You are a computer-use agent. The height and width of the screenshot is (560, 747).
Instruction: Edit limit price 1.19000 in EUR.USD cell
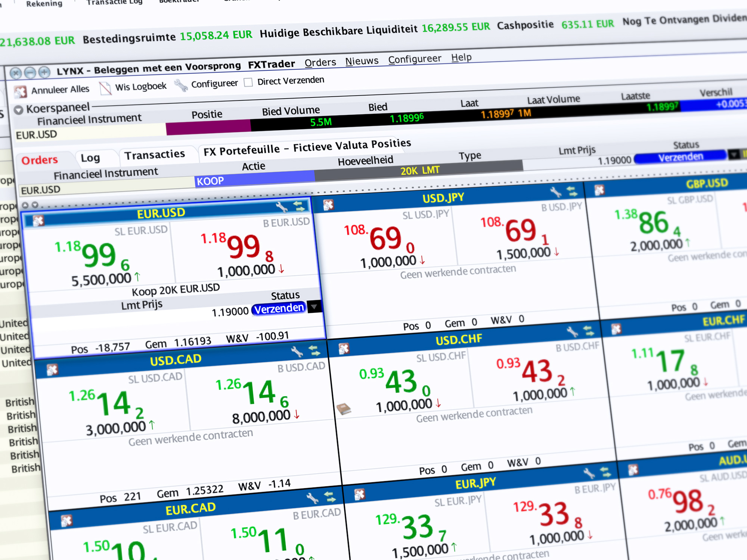click(230, 312)
